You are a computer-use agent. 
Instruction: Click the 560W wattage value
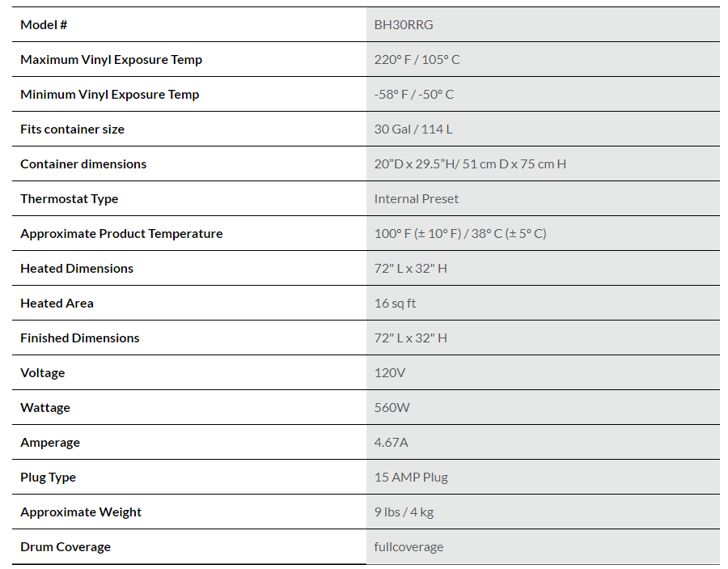pyautogui.click(x=392, y=408)
